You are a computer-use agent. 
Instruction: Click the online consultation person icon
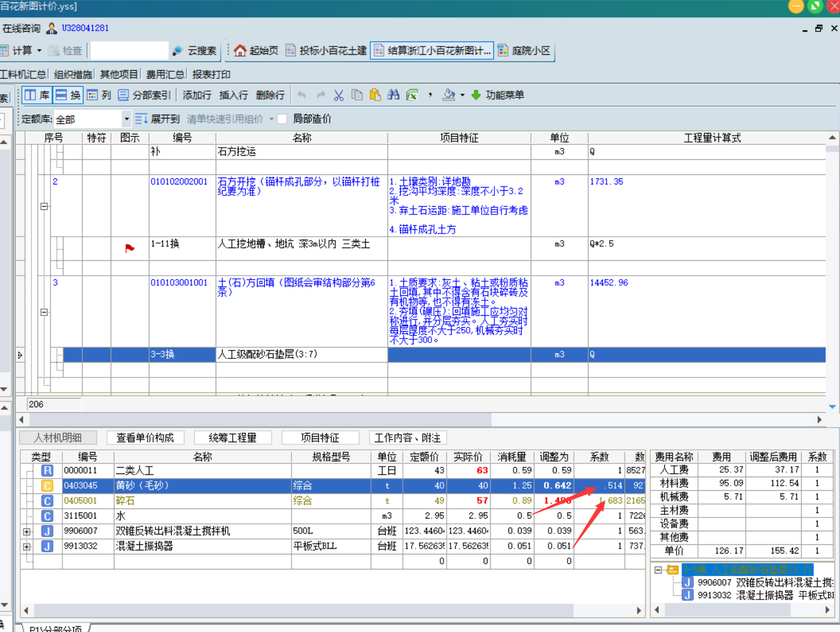coord(52,29)
